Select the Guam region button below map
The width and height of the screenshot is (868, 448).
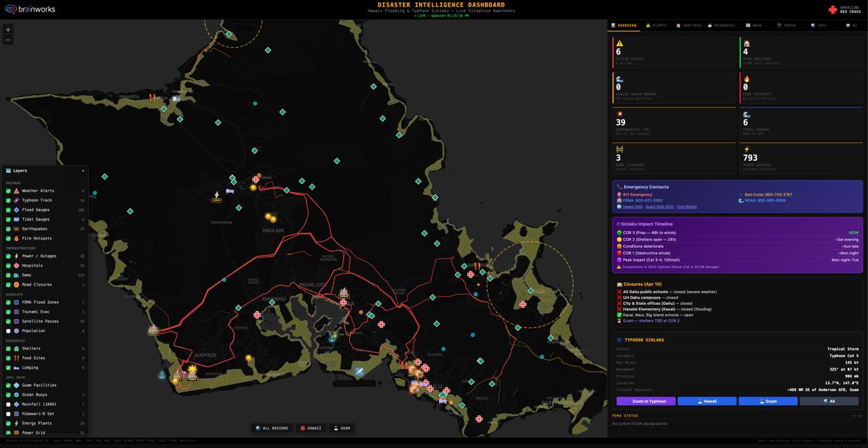point(342,428)
